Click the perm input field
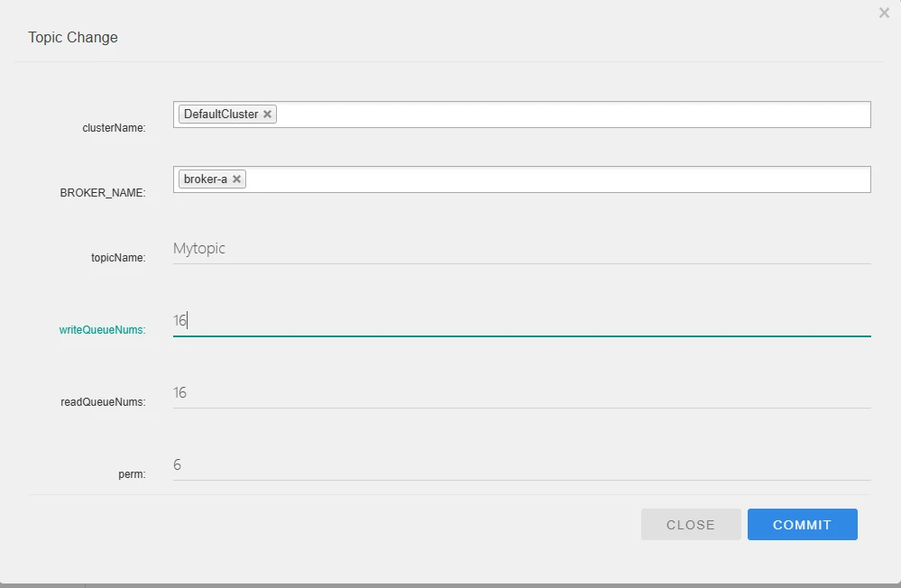Viewport: 901px width, 588px height. point(521,465)
